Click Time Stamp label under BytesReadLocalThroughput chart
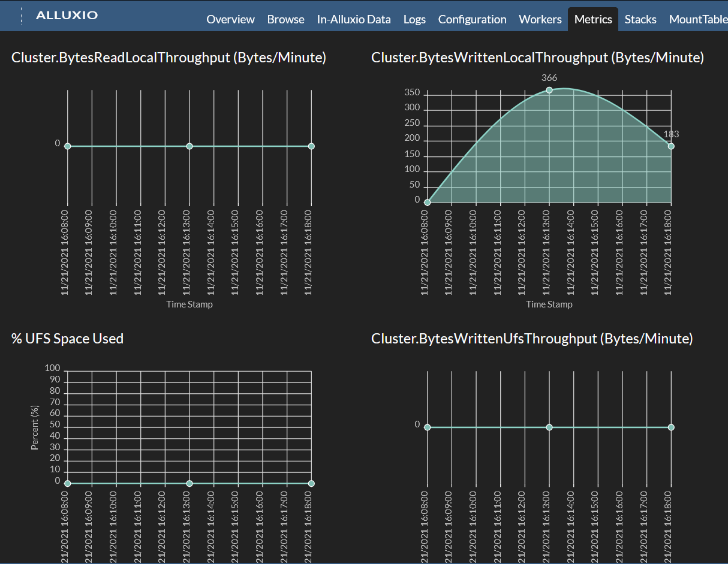 [189, 304]
